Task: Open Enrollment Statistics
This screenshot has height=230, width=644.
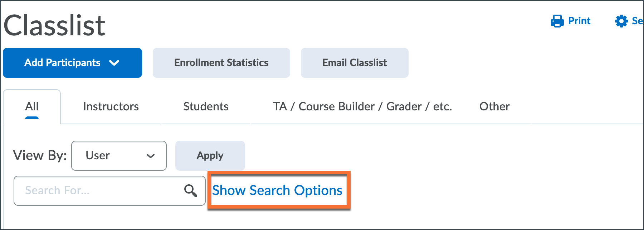Action: (x=221, y=63)
